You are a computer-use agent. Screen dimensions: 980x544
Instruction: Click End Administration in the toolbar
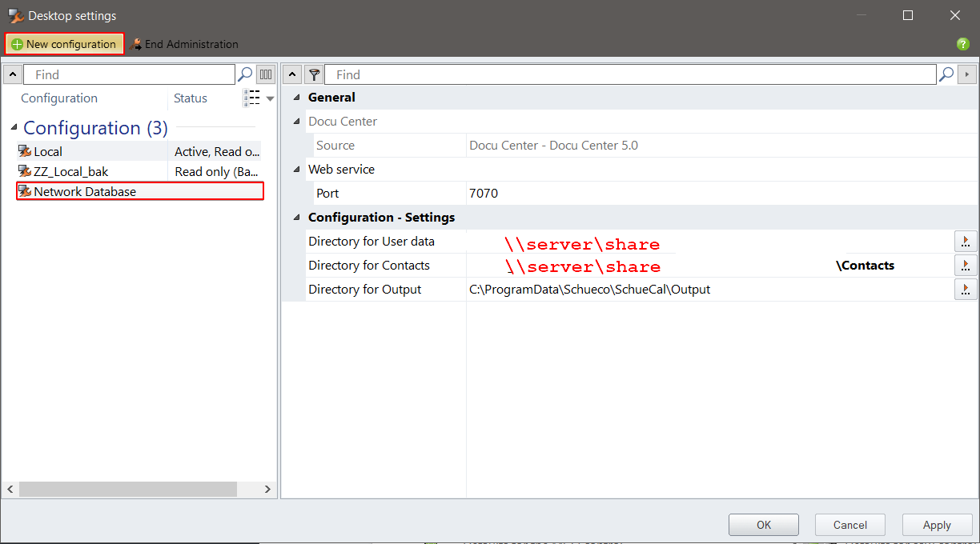[x=184, y=44]
